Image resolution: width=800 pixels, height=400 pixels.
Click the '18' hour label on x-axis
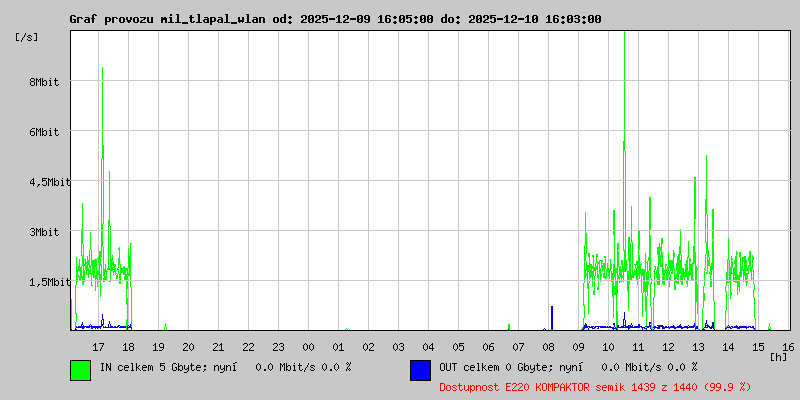tap(129, 347)
